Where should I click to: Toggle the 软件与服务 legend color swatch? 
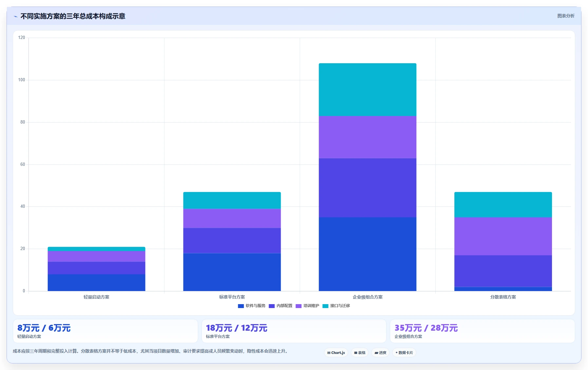click(x=241, y=306)
